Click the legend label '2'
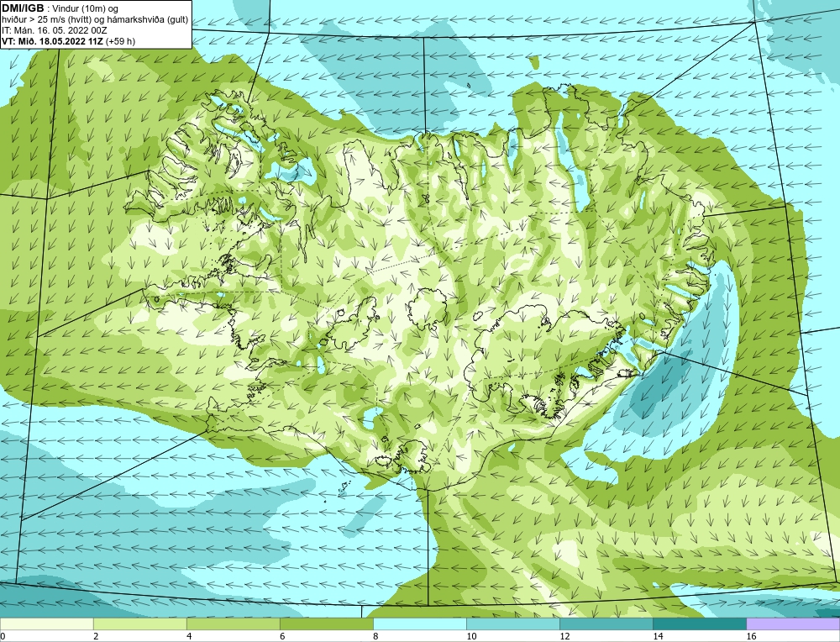840x642 pixels. 96,636
